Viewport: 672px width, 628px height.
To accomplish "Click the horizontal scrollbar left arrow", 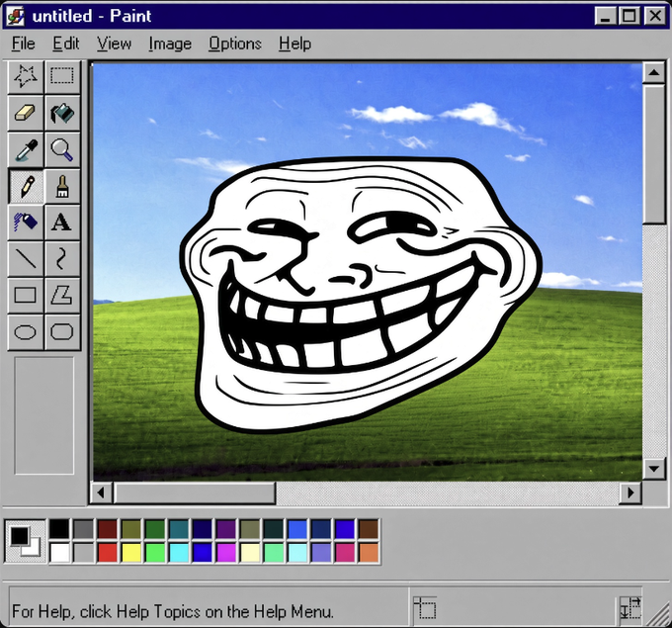I will coord(101,493).
